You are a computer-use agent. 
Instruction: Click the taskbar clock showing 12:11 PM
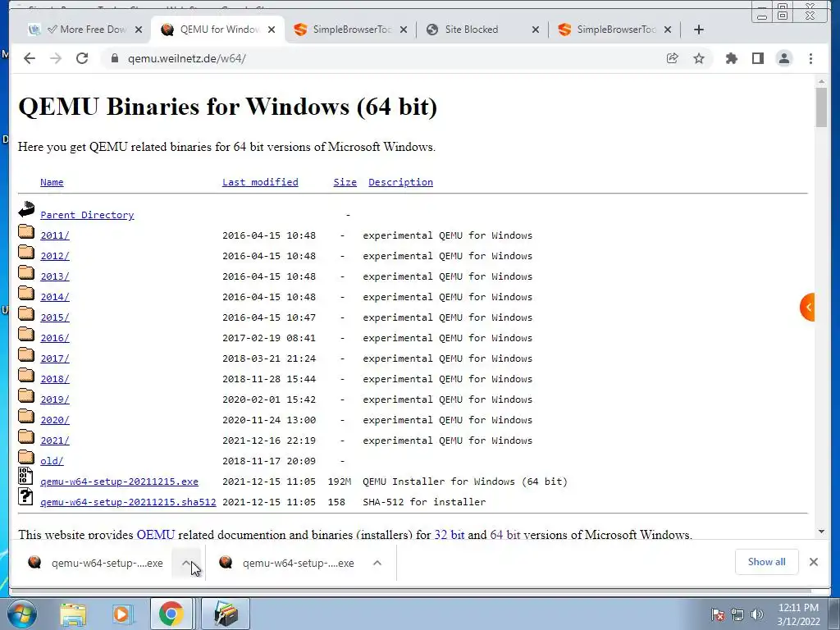(x=798, y=614)
